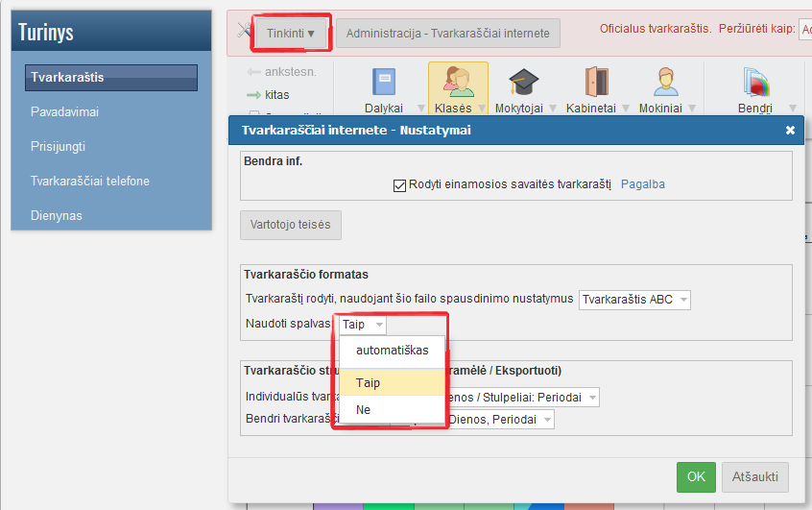Image resolution: width=812 pixels, height=510 pixels.
Task: Uncheck 'Rodyti einamosios savaitės tvarkaraštį' checkbox
Action: pyautogui.click(x=400, y=184)
